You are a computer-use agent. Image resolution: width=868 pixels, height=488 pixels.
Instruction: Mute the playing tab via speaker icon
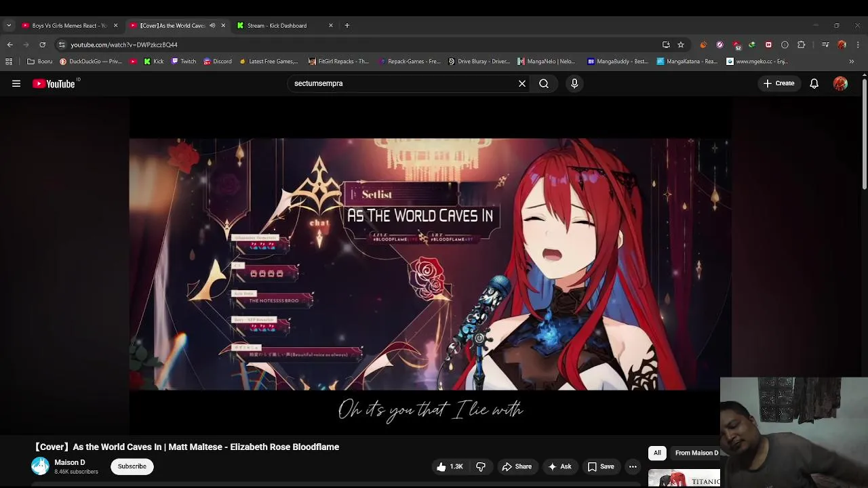pos(212,26)
